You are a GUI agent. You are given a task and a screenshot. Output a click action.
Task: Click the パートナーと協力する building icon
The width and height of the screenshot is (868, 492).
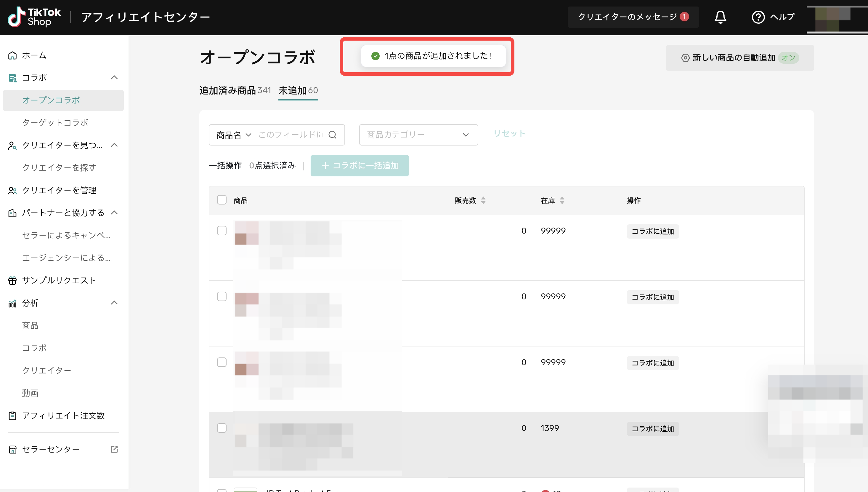pos(12,213)
